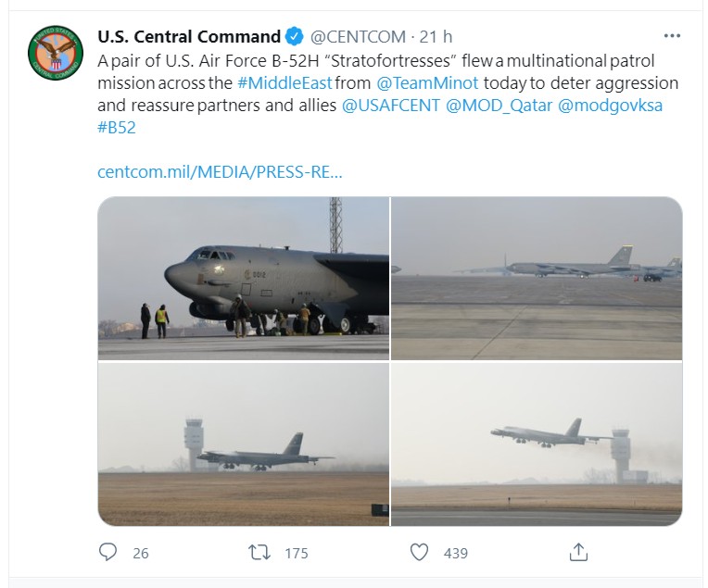Open the photo of crew beside B-52 nose
708x588 pixels.
(x=244, y=278)
